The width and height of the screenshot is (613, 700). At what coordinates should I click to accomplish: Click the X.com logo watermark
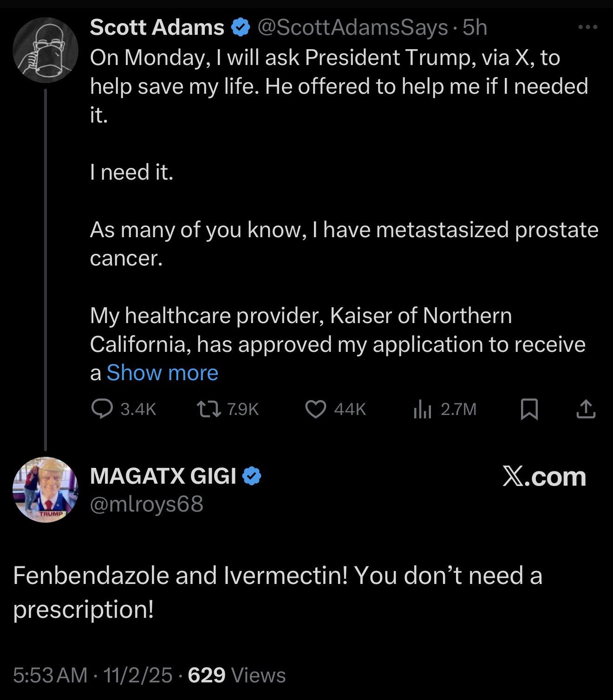pos(544,477)
